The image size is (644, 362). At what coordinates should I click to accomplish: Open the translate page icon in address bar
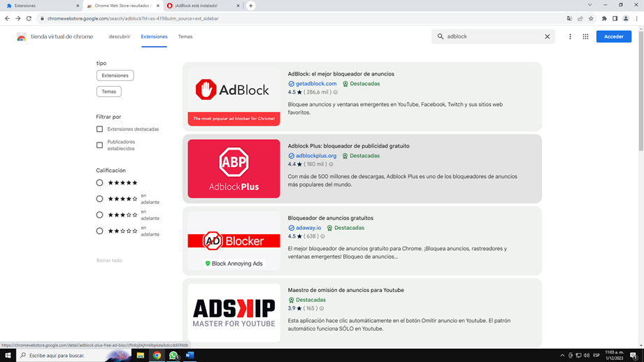569,18
